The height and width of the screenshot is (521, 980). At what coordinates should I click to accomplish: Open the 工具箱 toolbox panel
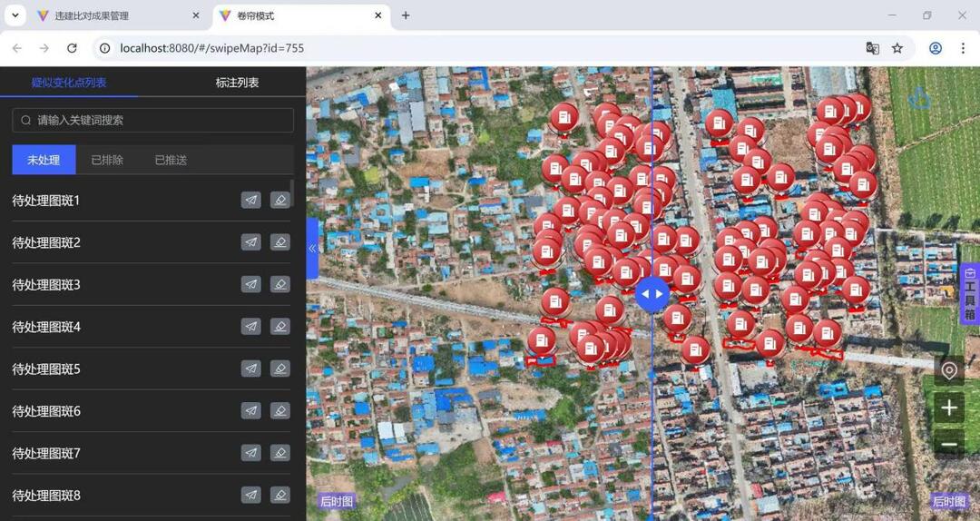(x=969, y=294)
